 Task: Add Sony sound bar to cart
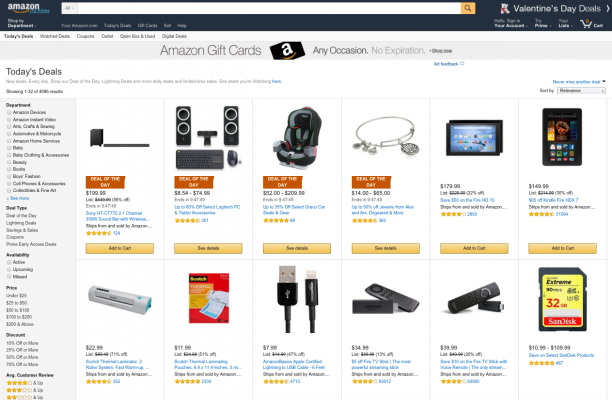pyautogui.click(x=120, y=248)
